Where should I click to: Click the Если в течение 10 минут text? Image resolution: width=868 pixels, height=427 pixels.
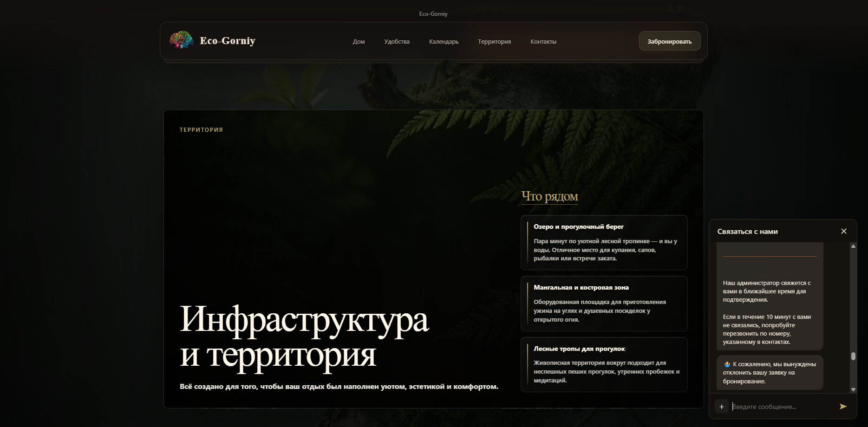(767, 330)
